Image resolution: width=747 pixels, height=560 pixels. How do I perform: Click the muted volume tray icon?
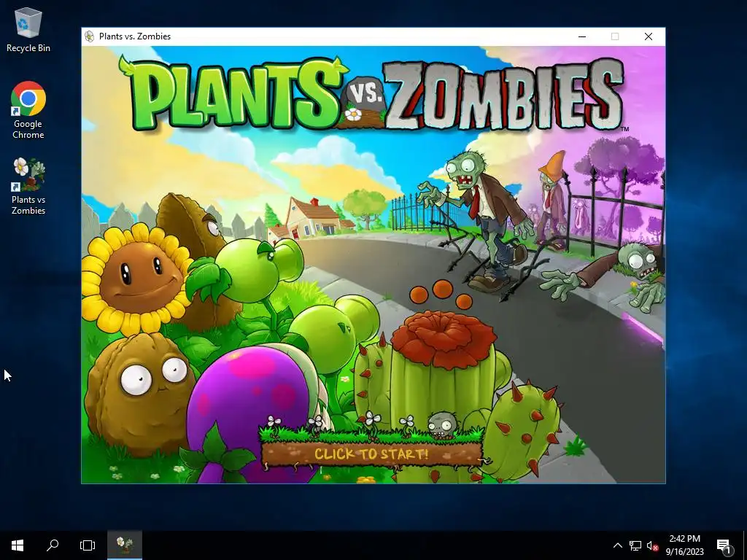point(652,545)
